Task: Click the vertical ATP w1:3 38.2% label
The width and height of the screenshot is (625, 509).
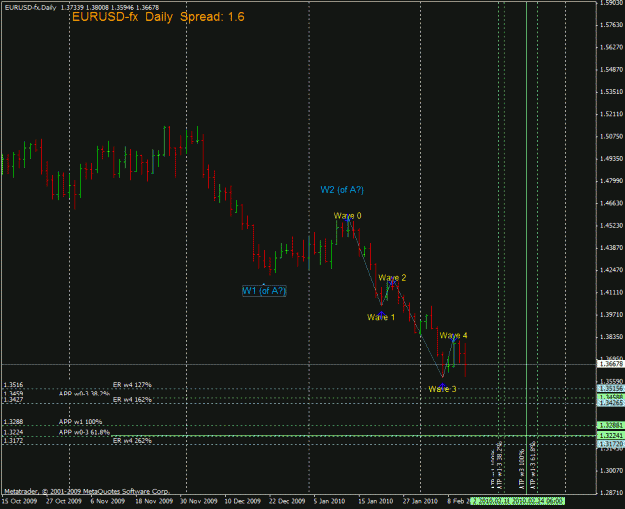Action: pyautogui.click(x=499, y=465)
